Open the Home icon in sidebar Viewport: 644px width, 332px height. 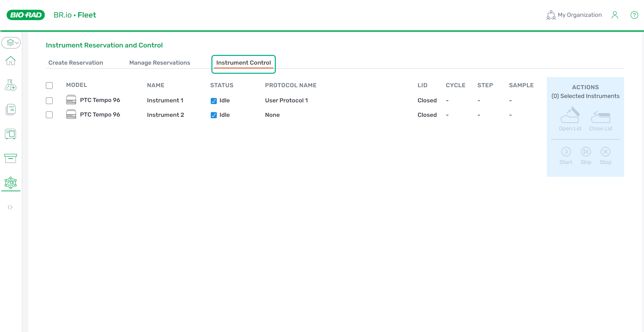pyautogui.click(x=11, y=61)
